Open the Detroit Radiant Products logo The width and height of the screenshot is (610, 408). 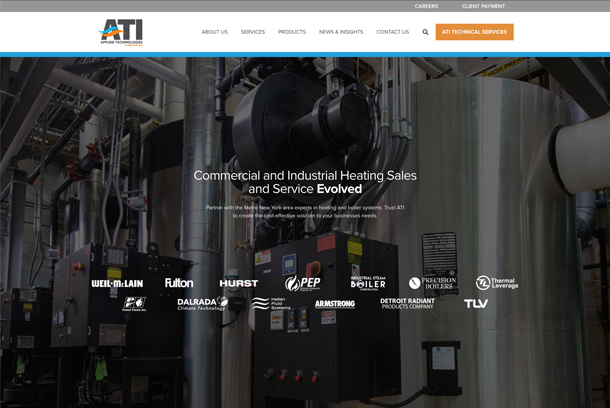(407, 303)
